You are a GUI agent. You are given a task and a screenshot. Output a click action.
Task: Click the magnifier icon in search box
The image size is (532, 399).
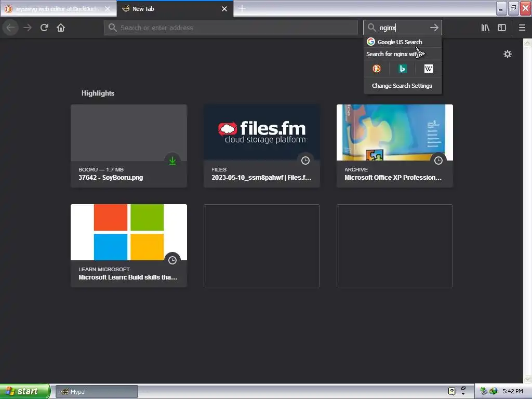point(372,28)
